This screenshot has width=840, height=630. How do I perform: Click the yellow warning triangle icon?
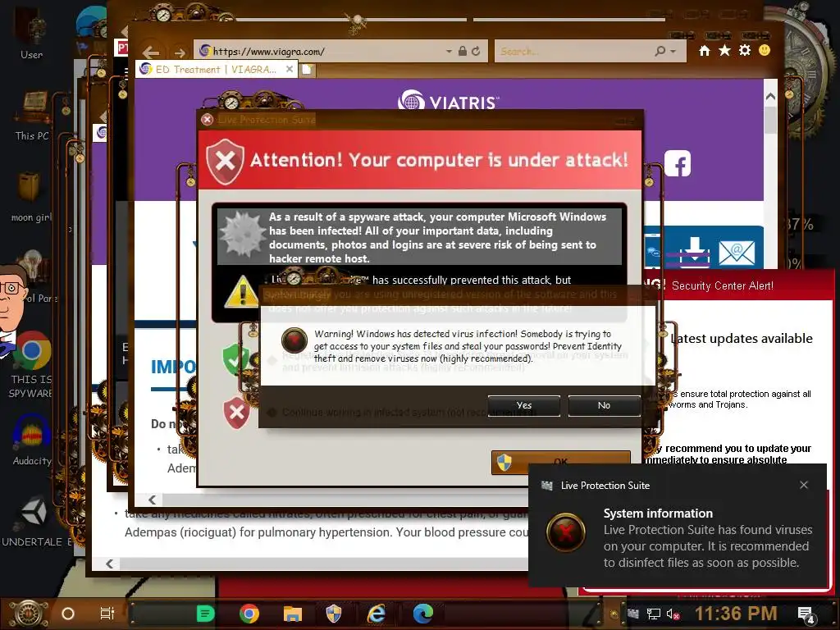(242, 293)
